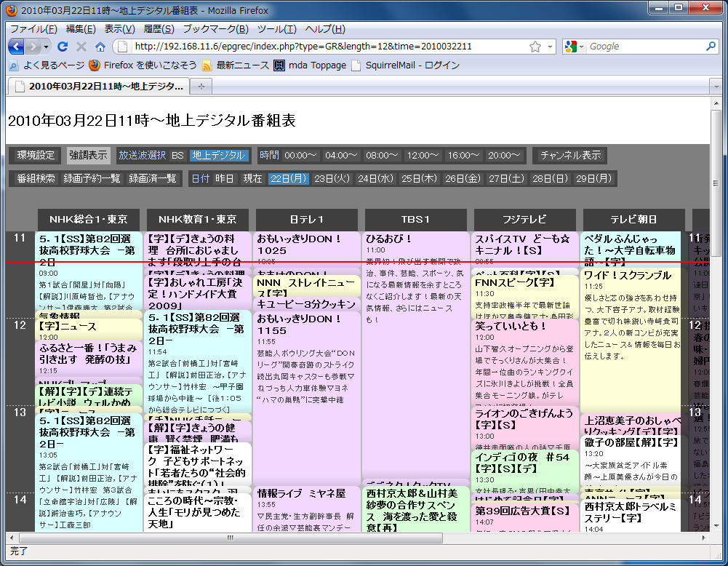This screenshot has width=728, height=566.
Task: Open the ヘルプ(H) menu
Action: (325, 29)
